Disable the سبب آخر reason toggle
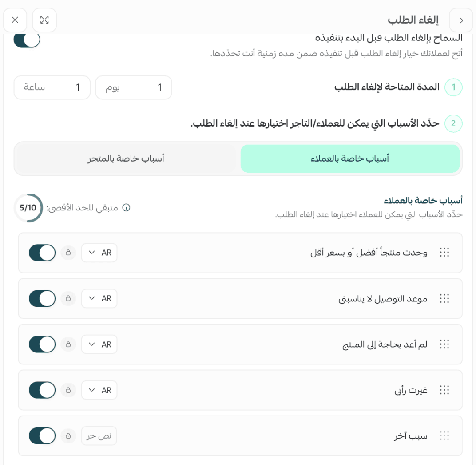The width and height of the screenshot is (476, 467). point(42,436)
